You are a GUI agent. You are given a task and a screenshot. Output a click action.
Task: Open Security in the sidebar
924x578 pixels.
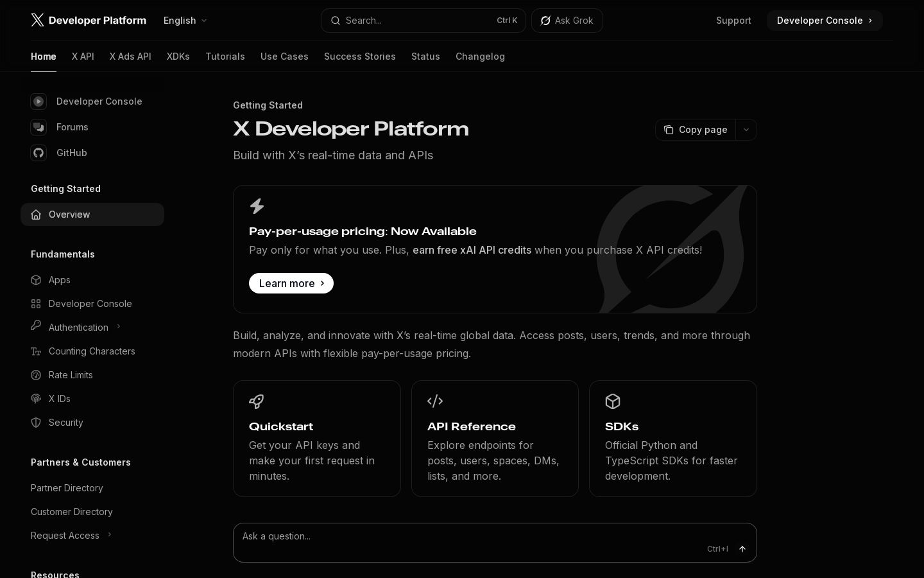click(x=92, y=423)
